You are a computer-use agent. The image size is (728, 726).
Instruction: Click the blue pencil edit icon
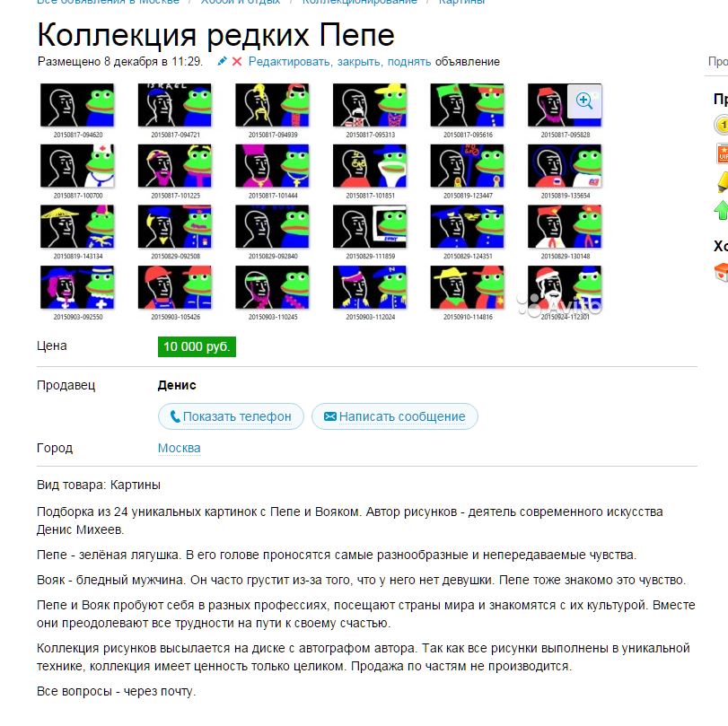[x=223, y=61]
